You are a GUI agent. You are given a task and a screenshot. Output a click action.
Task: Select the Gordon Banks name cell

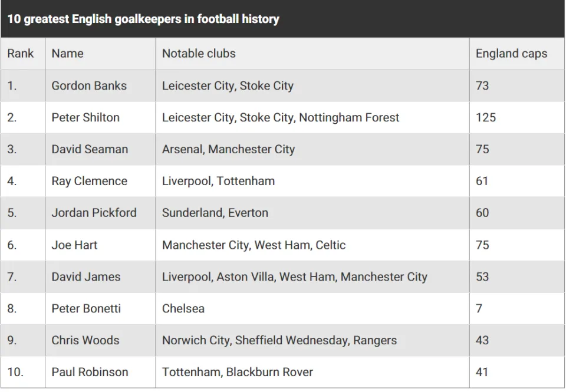click(x=100, y=86)
